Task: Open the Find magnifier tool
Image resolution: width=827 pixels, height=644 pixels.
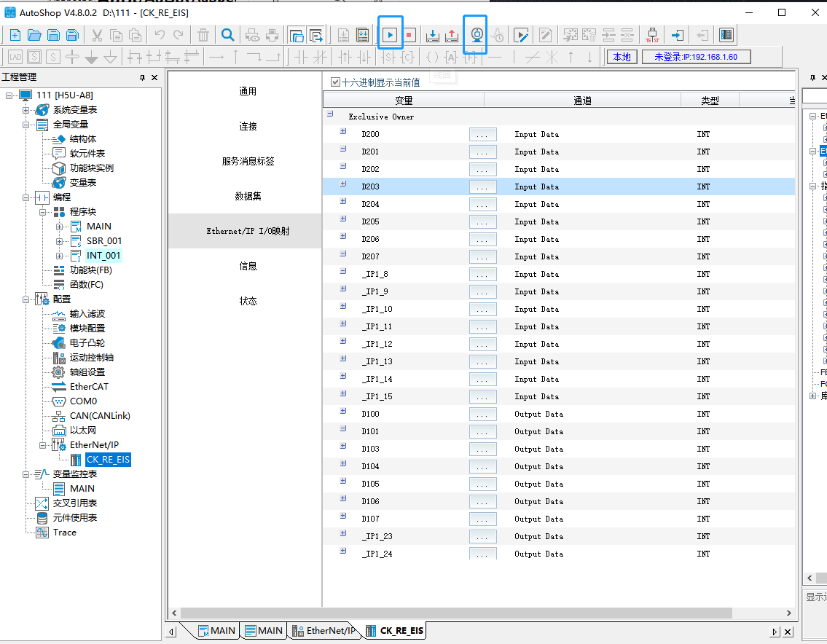Action: [228, 36]
